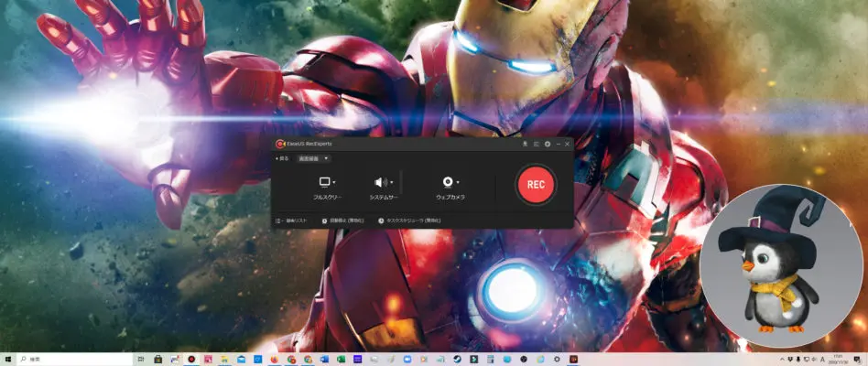Open the webcam dropdown arrow
868x366 pixels.
coord(458,182)
